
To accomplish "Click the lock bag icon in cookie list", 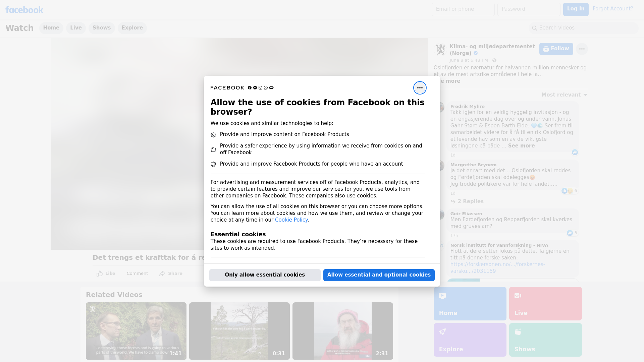I will (x=213, y=149).
